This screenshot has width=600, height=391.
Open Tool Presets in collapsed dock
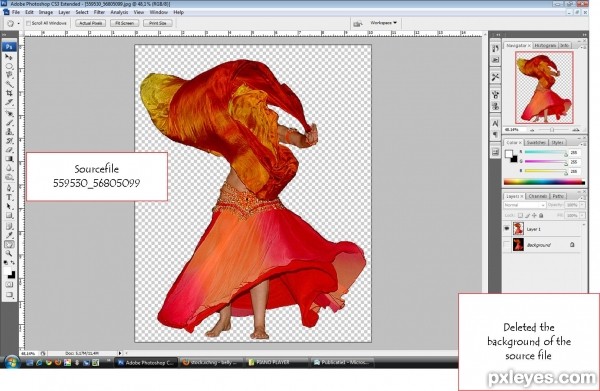495,77
